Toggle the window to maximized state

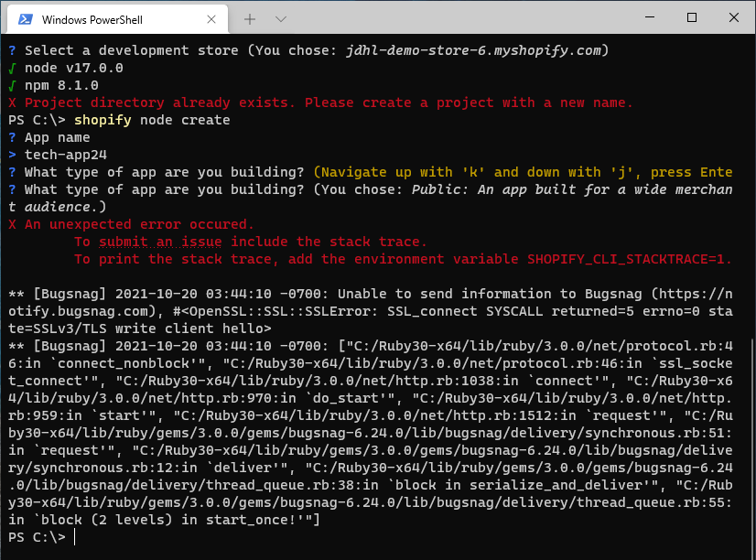[693, 18]
